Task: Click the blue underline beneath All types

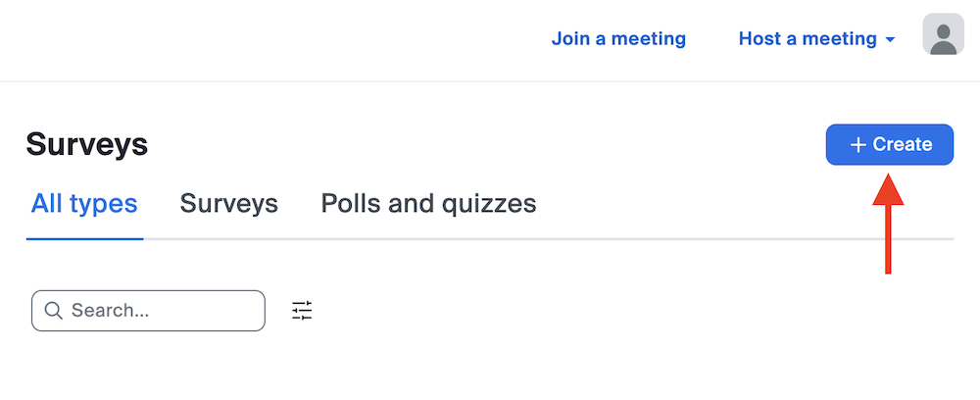Action: click(85, 237)
